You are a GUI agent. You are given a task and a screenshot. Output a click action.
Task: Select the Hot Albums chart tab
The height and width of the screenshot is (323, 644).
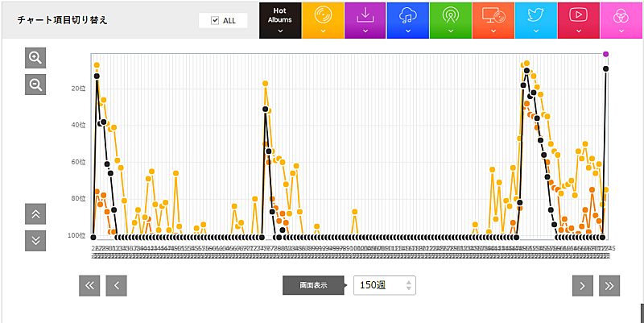click(x=280, y=19)
